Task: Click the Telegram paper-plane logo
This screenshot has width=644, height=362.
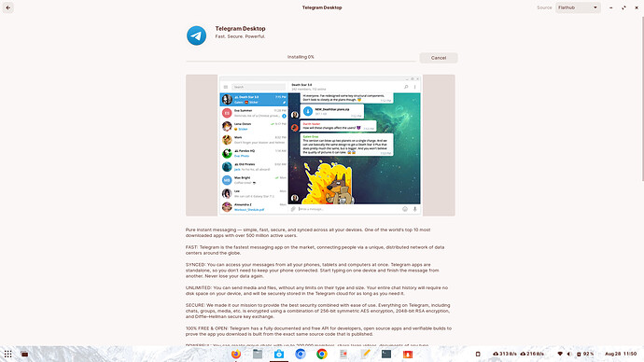Action: click(x=196, y=35)
